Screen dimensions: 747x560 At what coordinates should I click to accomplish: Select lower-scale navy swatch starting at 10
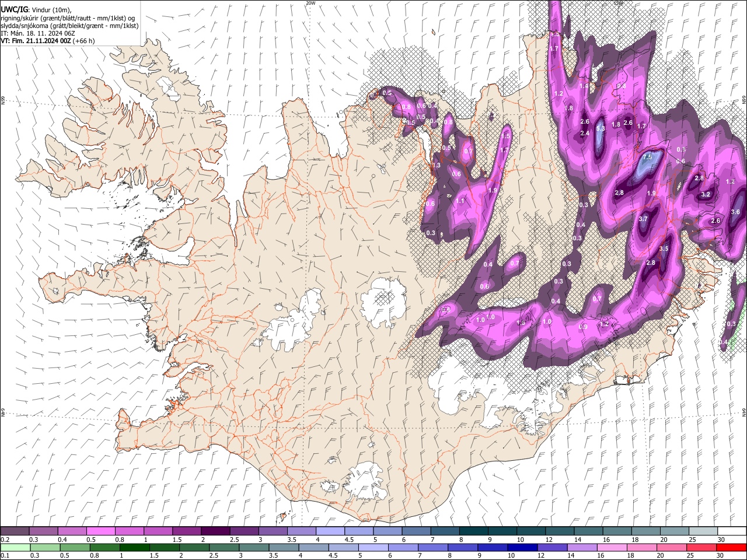pyautogui.click(x=522, y=548)
